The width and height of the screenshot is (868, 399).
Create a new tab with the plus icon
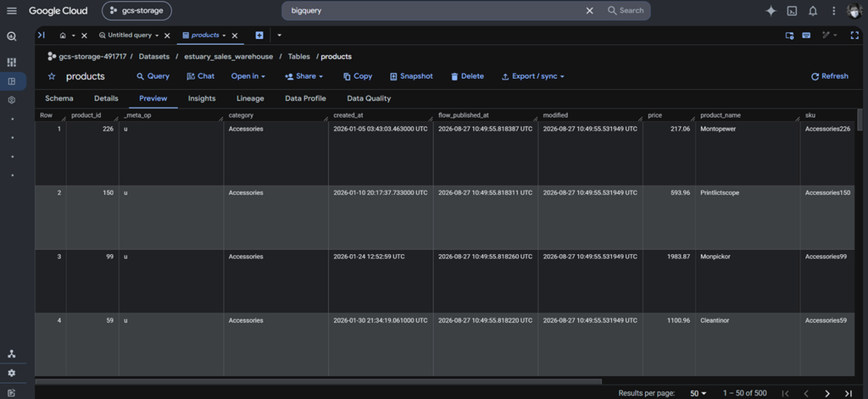click(259, 35)
